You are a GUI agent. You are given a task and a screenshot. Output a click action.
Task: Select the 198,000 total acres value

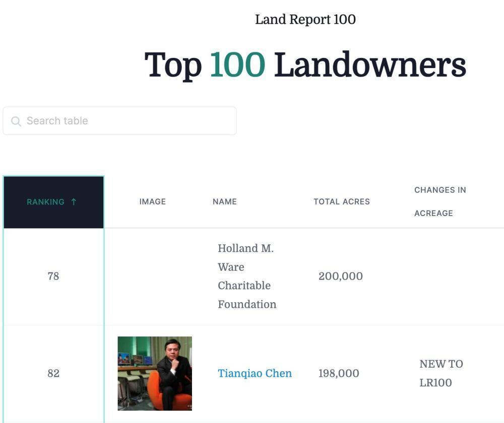click(339, 373)
